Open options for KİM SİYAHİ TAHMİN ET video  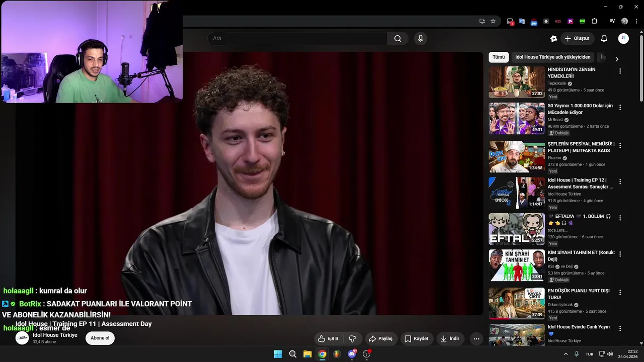pyautogui.click(x=620, y=254)
